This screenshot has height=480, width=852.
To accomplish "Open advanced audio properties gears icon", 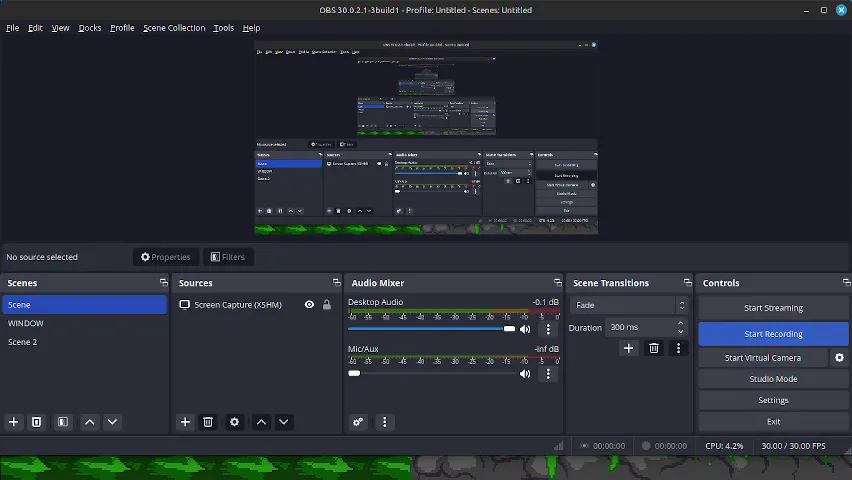I will click(x=358, y=422).
